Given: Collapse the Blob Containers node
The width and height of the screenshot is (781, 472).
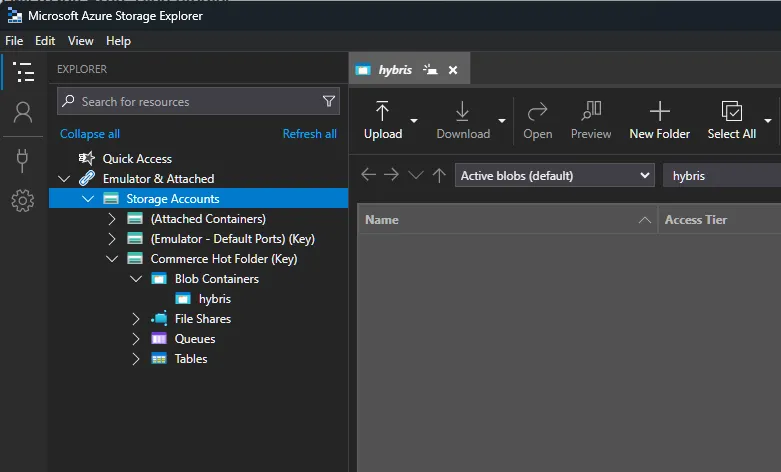Looking at the screenshot, I should click(136, 278).
